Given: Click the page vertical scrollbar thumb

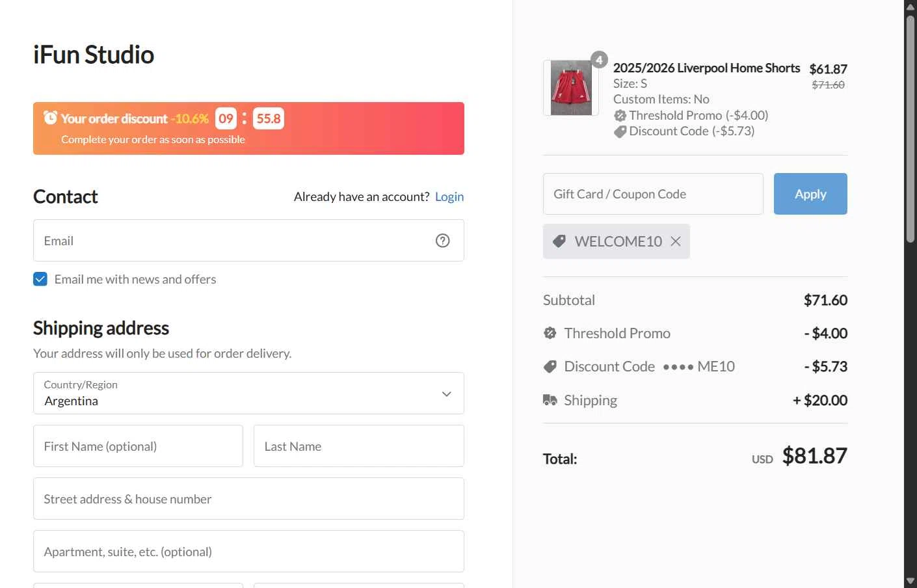Looking at the screenshot, I should (x=910, y=129).
